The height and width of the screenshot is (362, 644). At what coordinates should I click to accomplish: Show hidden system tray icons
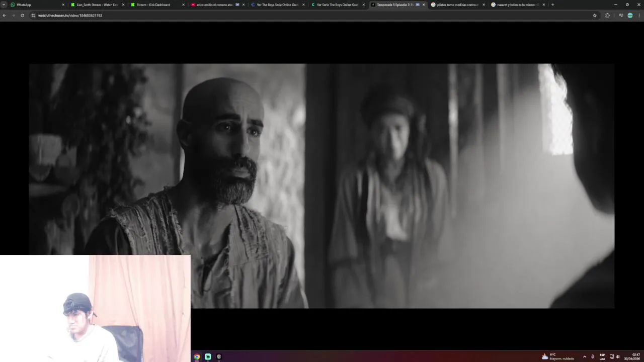[584, 356]
